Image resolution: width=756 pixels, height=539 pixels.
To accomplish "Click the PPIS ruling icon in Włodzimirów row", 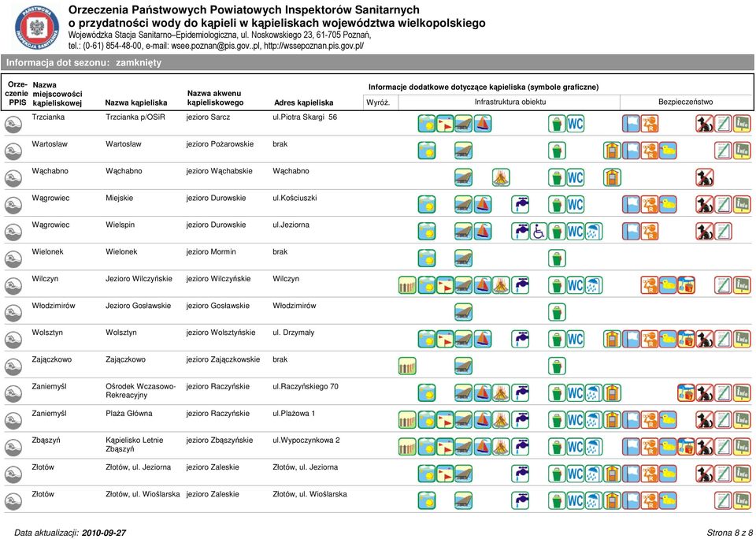I will tap(13, 313).
